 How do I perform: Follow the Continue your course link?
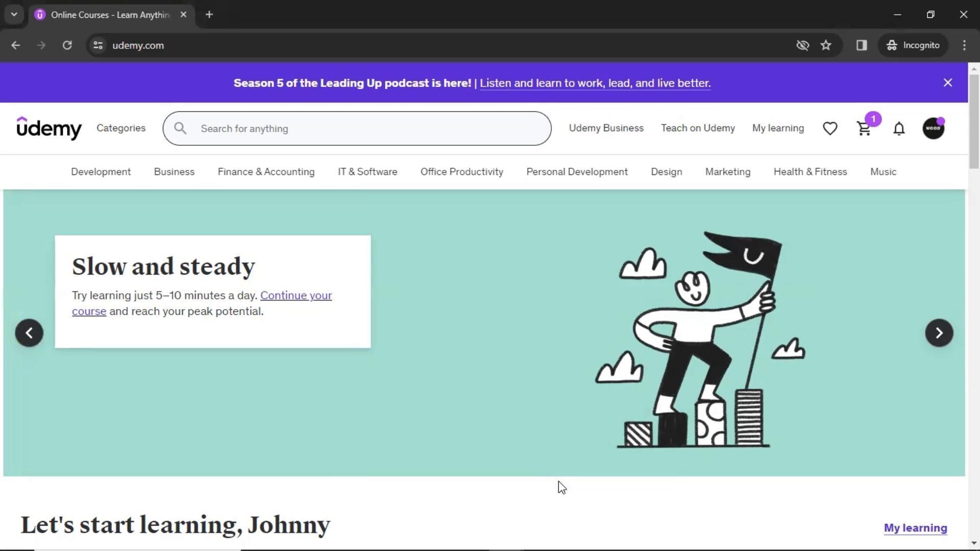[x=296, y=295]
